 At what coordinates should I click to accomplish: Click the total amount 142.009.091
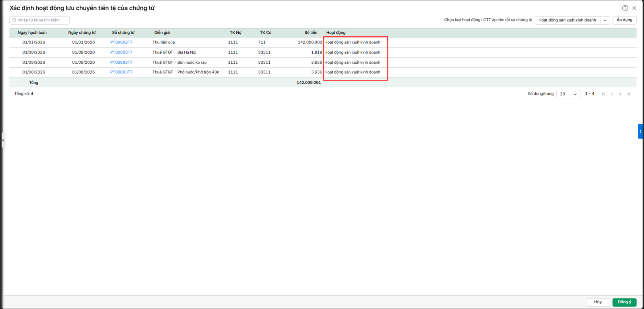click(309, 83)
